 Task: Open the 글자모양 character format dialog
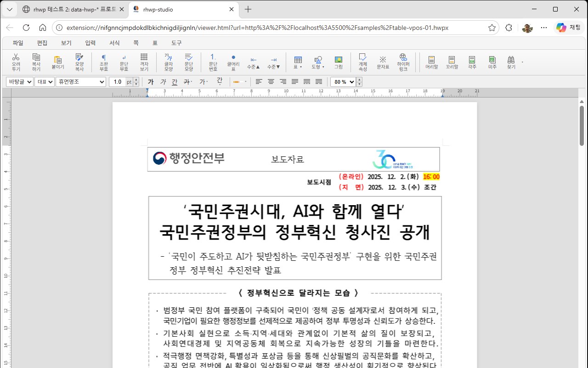[x=169, y=62]
